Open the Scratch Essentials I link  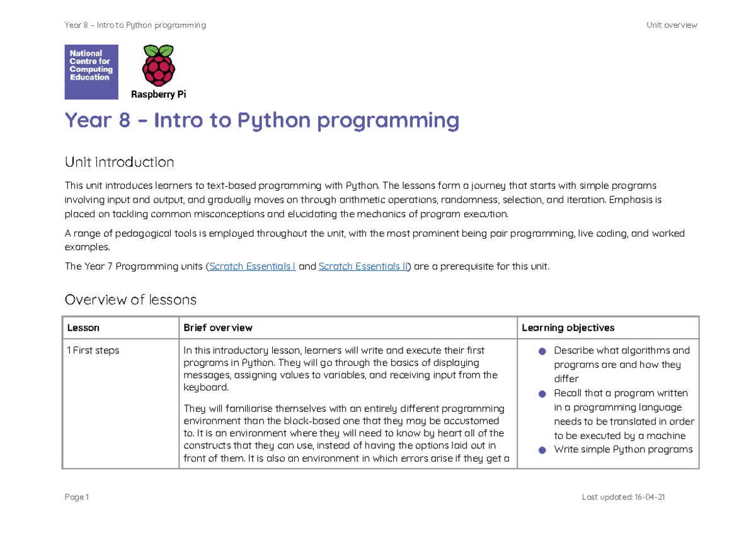tap(252, 266)
